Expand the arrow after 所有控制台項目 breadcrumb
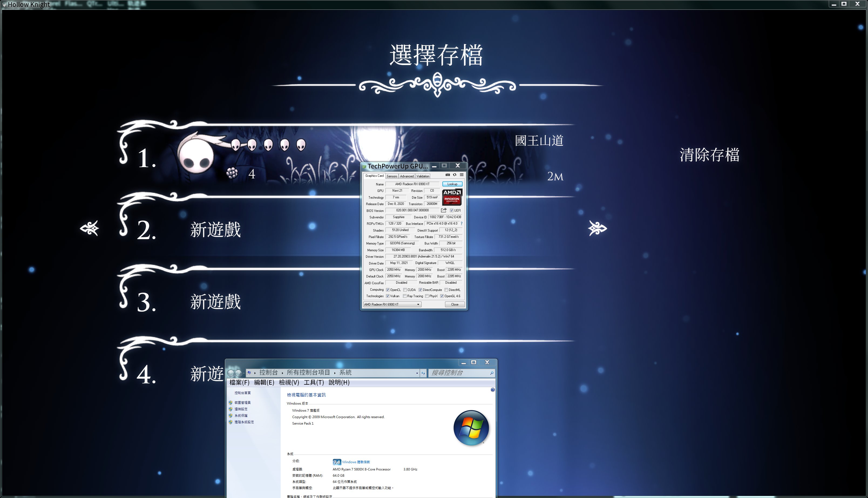The image size is (868, 498). click(335, 373)
